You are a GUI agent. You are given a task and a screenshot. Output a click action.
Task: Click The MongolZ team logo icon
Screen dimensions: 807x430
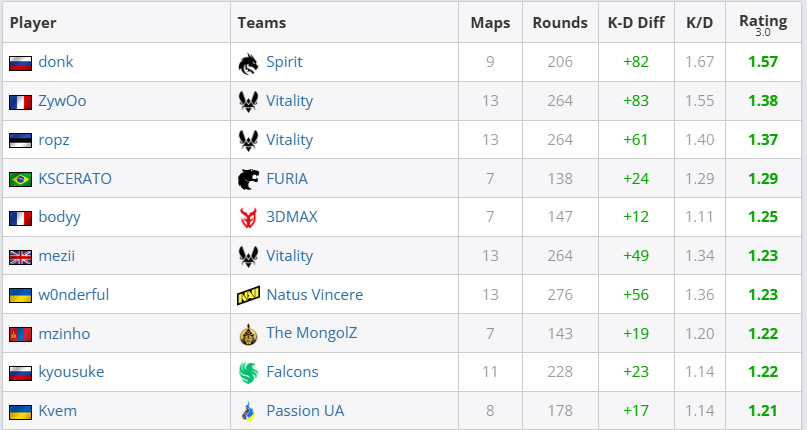pos(248,334)
